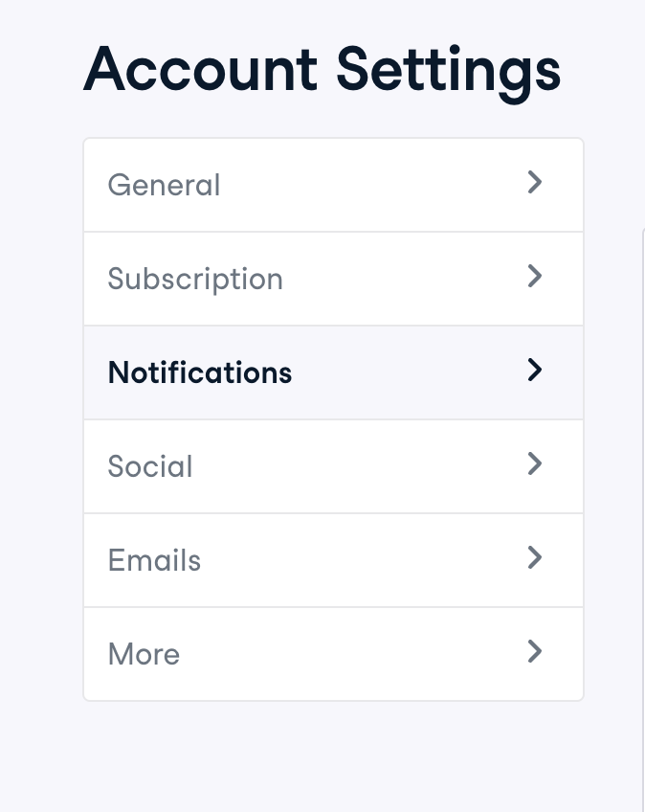Click the dark chevron in the Notifications row
Screen dimensions: 645x812
coord(535,371)
